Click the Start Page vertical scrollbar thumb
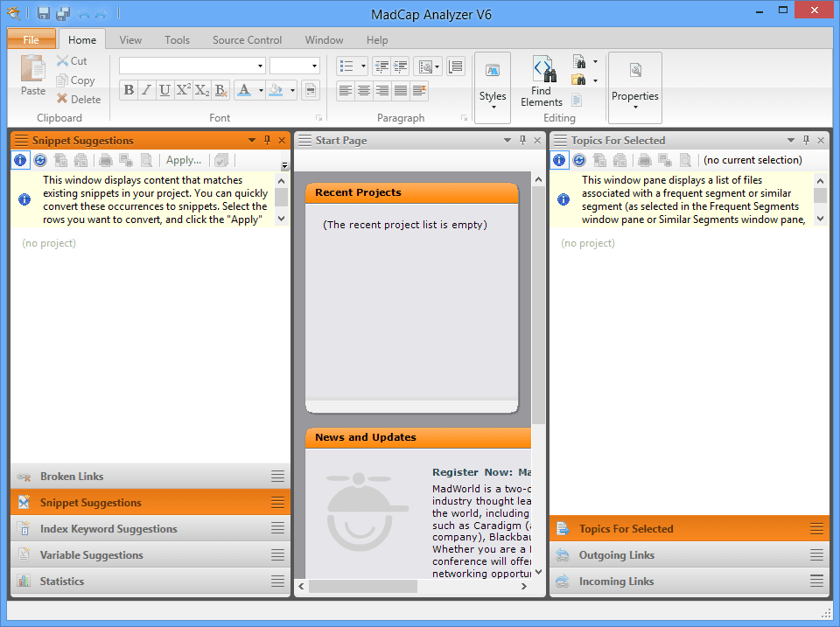Image resolution: width=840 pixels, height=627 pixels. [539, 305]
